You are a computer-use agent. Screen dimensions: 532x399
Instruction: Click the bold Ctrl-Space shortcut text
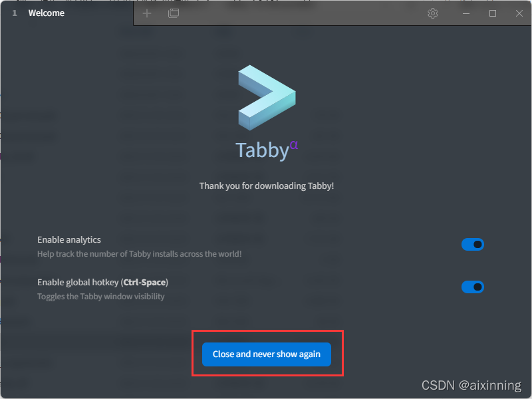click(x=144, y=282)
